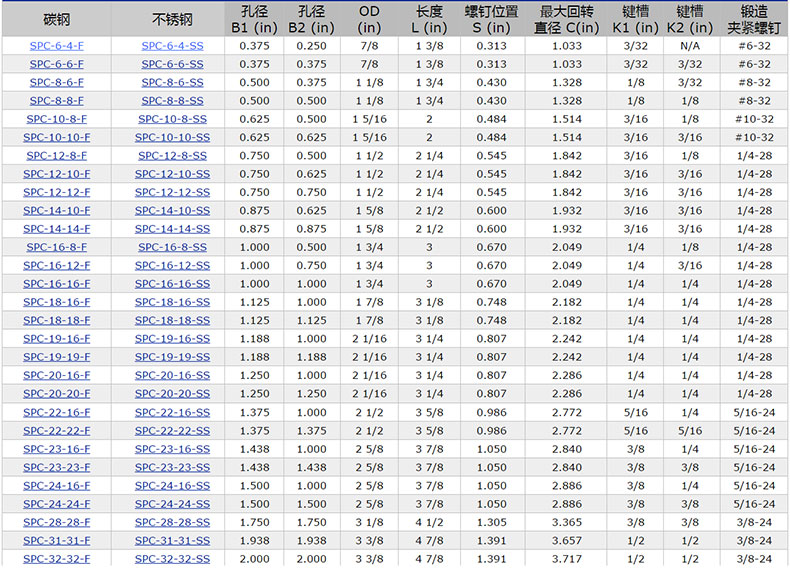790x568 pixels.
Task: Select the SPC-10-8-SS part link
Action: tap(172, 119)
